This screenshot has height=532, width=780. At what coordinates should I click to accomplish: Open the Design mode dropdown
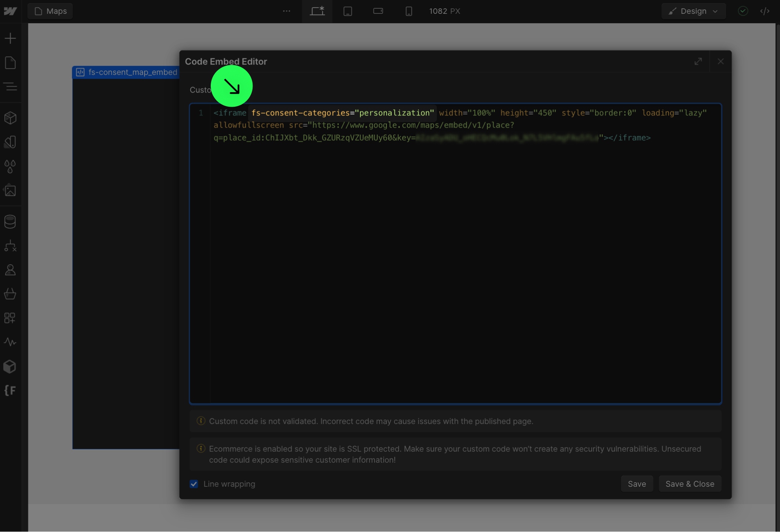click(x=693, y=11)
